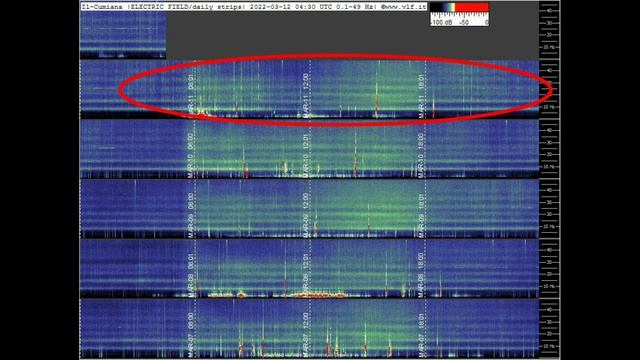The width and height of the screenshot is (640, 360).
Task: Select the 'MAR-11 18:01' time marker
Action: (x=421, y=96)
